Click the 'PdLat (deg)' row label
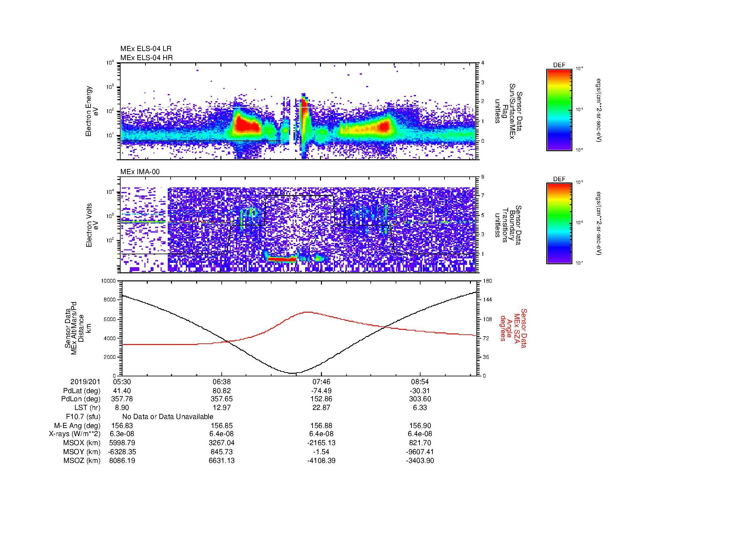Viewport: 756px width, 534px height. click(x=82, y=391)
